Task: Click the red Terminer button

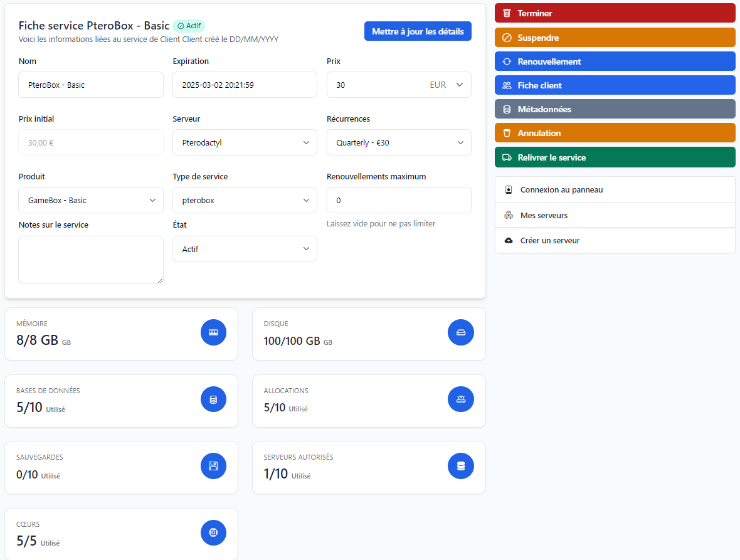Action: point(615,13)
